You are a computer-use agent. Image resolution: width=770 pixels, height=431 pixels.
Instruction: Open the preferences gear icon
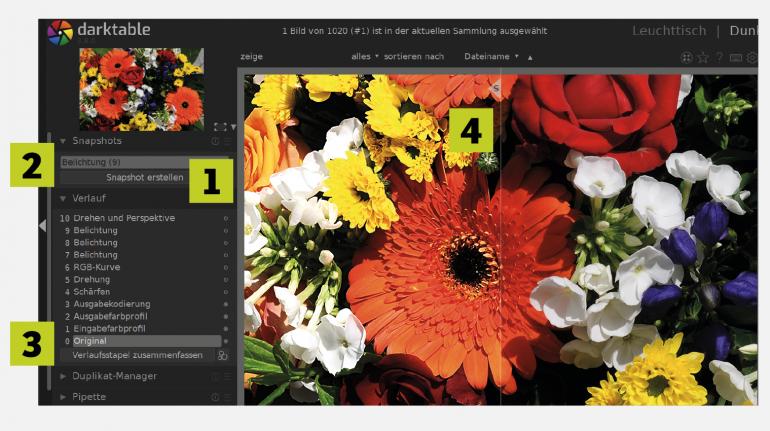point(752,57)
